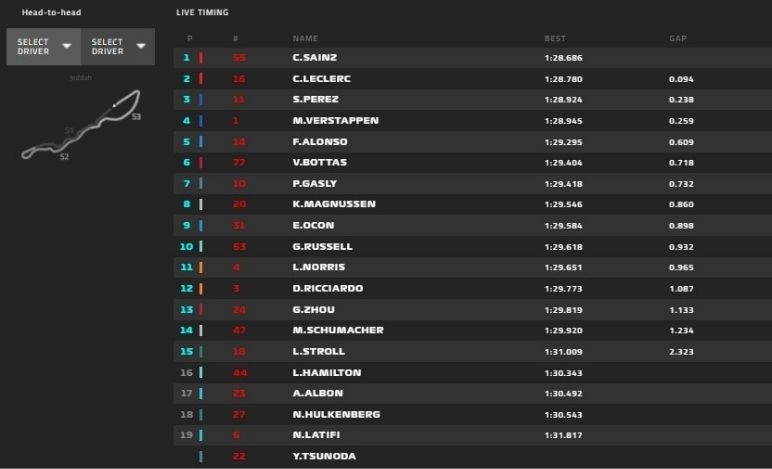Select Y.Tsunoda at the list bottom

324,457
